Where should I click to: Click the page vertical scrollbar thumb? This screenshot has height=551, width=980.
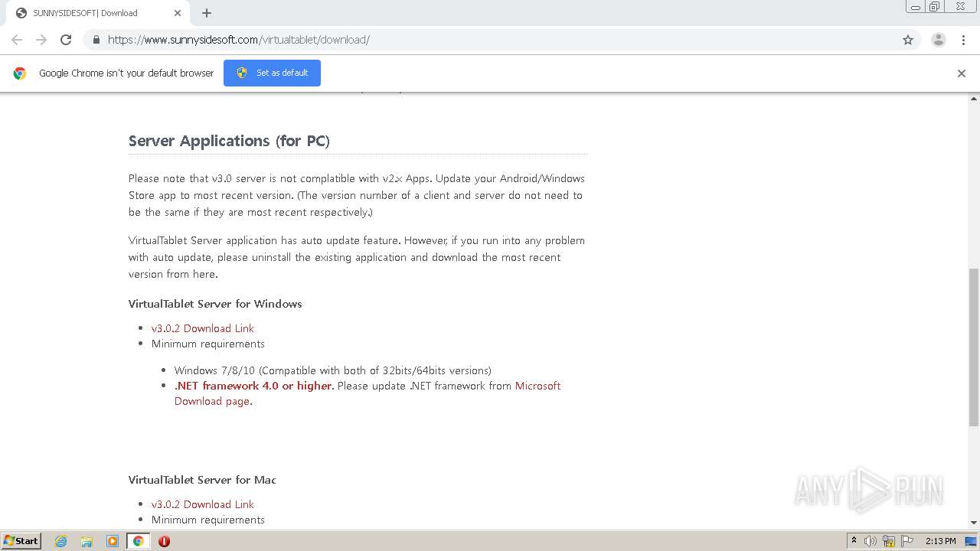point(974,347)
